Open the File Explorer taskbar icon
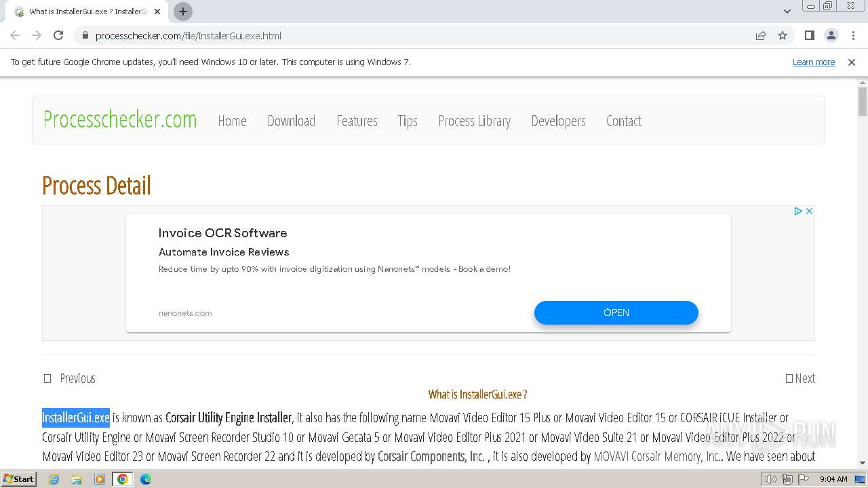 (77, 479)
